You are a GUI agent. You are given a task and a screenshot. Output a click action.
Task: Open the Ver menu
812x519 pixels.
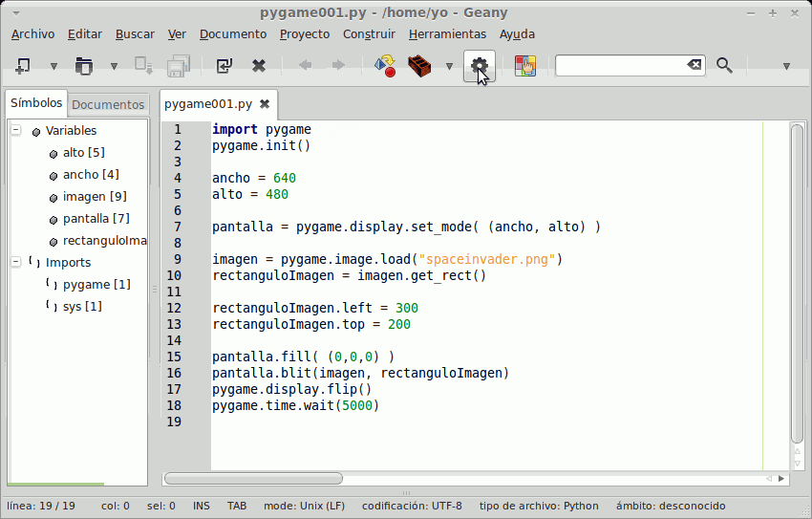pyautogui.click(x=177, y=34)
